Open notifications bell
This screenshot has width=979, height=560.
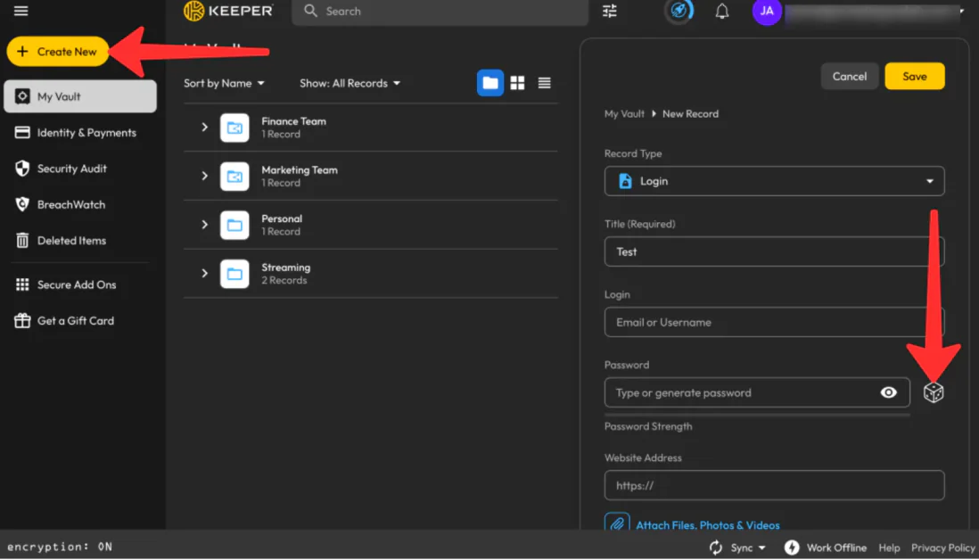point(721,12)
